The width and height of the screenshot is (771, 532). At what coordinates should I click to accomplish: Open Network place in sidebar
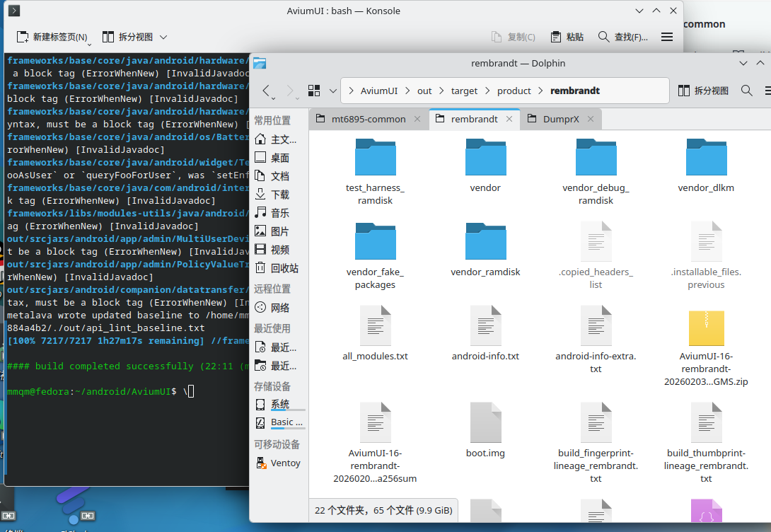click(x=278, y=308)
